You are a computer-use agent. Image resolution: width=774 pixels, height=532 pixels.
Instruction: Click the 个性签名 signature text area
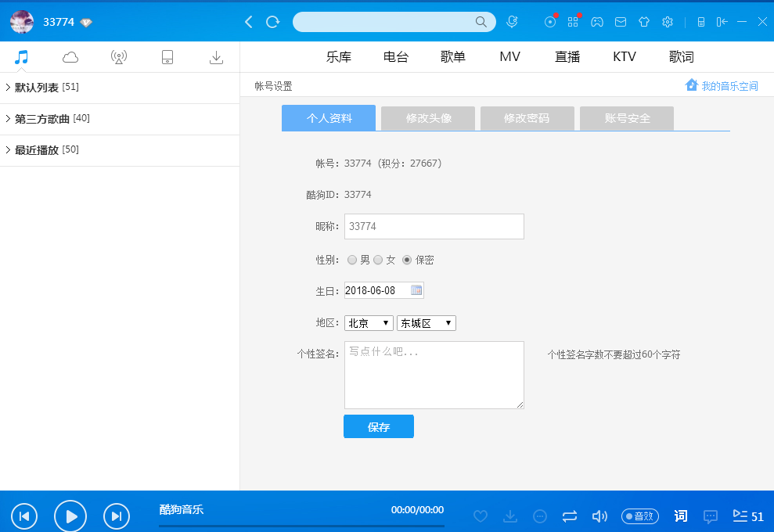click(x=434, y=375)
